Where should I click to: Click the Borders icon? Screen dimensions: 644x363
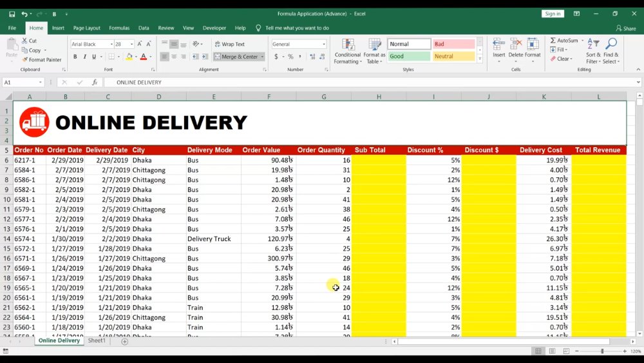tap(111, 57)
